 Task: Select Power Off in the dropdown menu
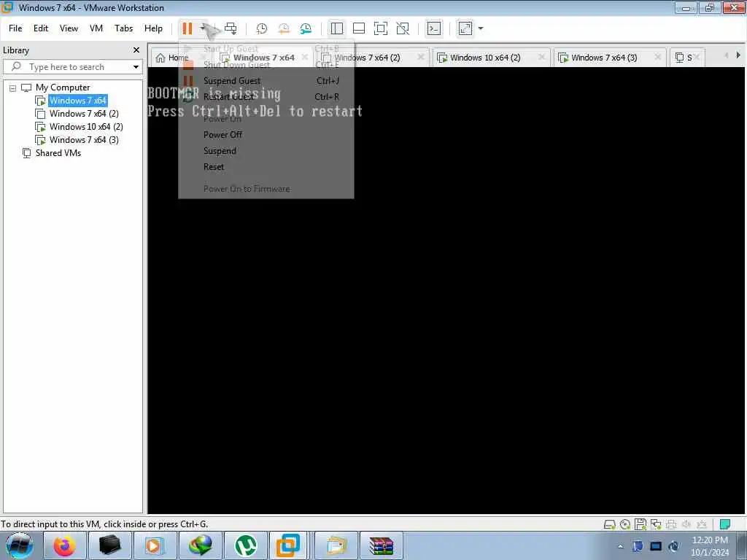coord(266,135)
